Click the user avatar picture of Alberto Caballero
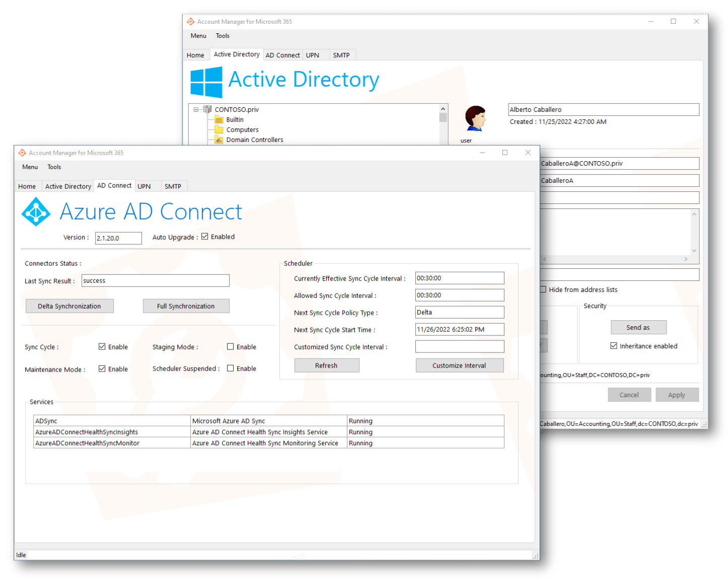Viewport: 728px width, 580px height. (x=475, y=119)
